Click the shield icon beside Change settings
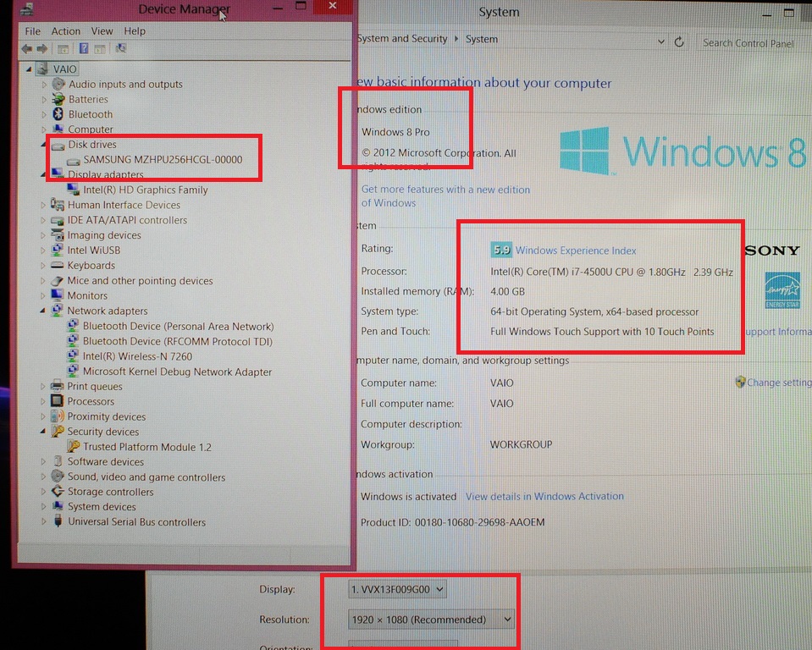This screenshot has height=650, width=812. 741,382
